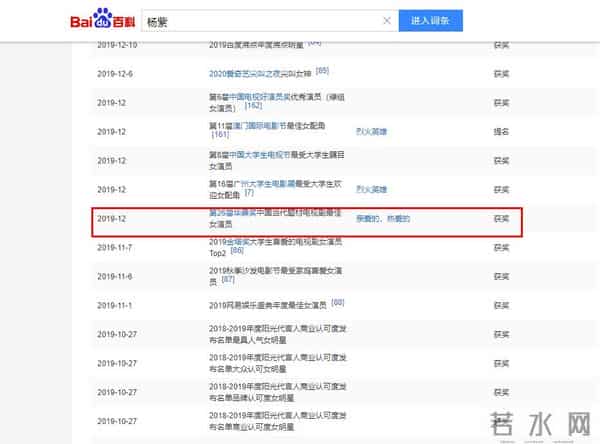
Task: Open the 中国电视好演员奖 link
Action: point(260,97)
